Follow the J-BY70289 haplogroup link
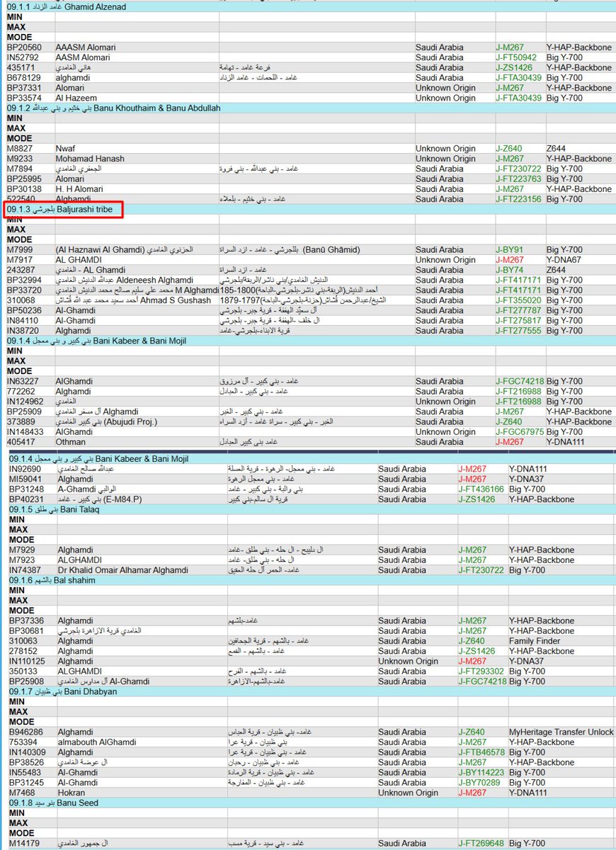The width and height of the screenshot is (616, 850). pos(479,783)
